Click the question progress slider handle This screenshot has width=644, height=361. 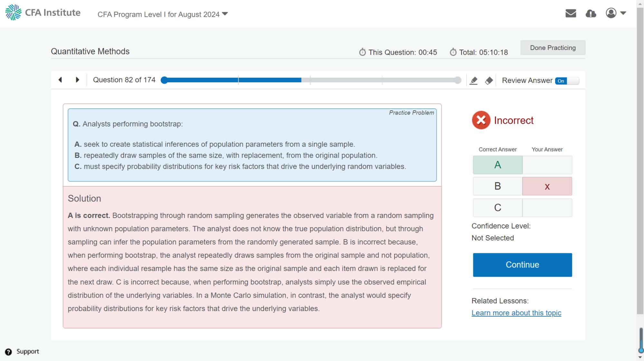tap(164, 80)
